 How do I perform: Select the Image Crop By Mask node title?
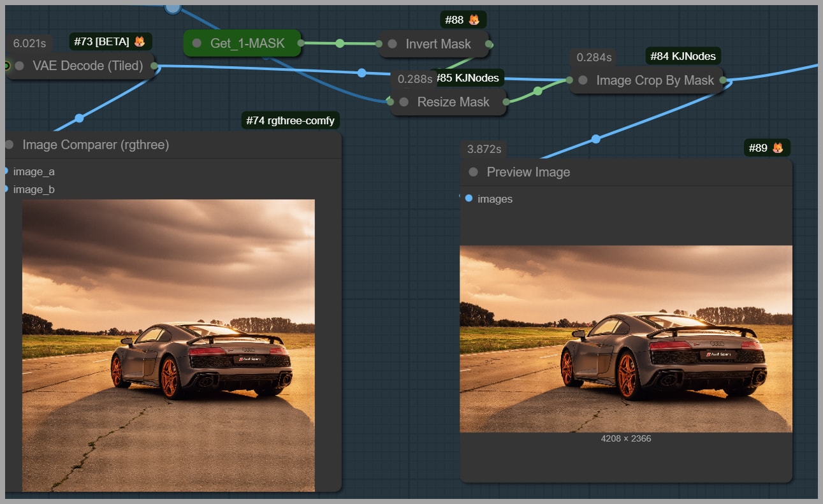[655, 80]
